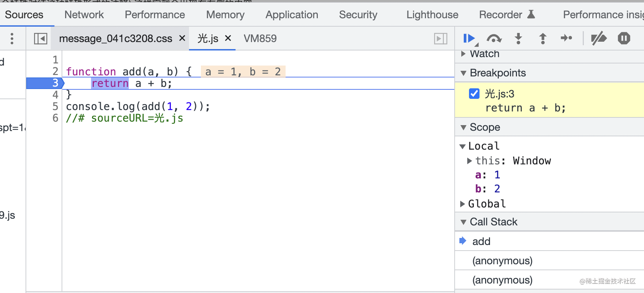Collapse the Breakpoints section
Screen dimensions: 644x293
click(x=463, y=73)
